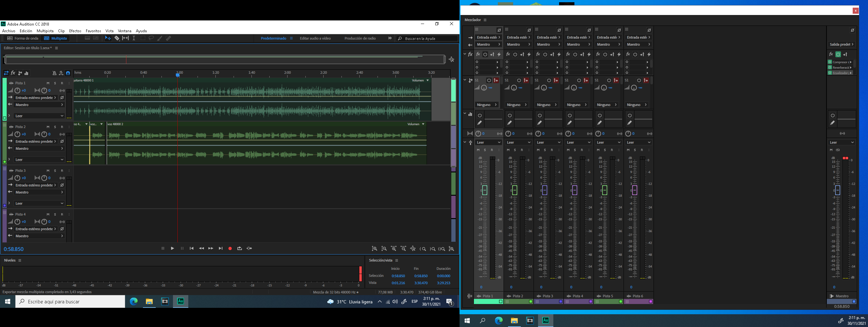Select the Time Selection tool

click(134, 38)
